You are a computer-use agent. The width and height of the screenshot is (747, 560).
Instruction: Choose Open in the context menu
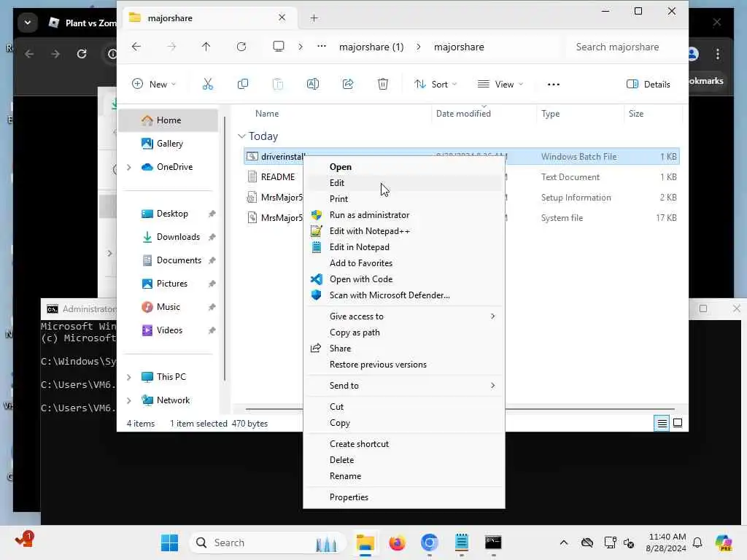404,167
